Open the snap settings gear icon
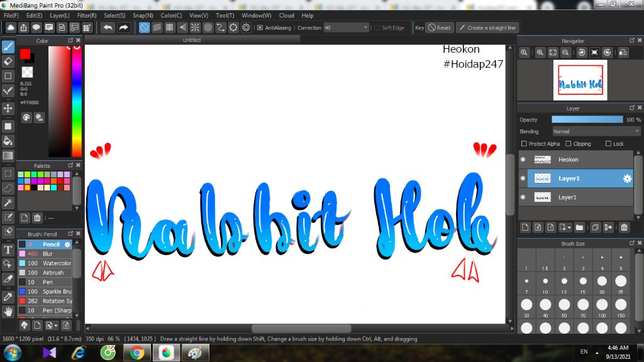This screenshot has width=644, height=362. (246, 28)
